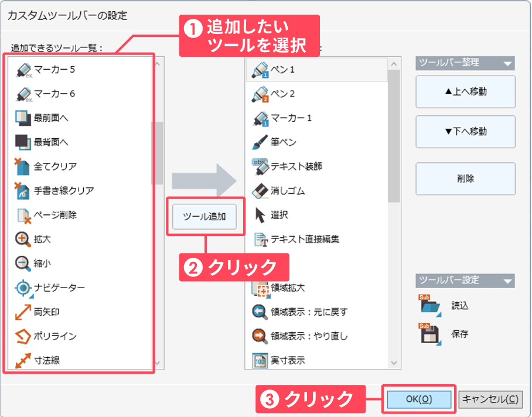Click the available tools scrollbar thumb

[x=158, y=153]
